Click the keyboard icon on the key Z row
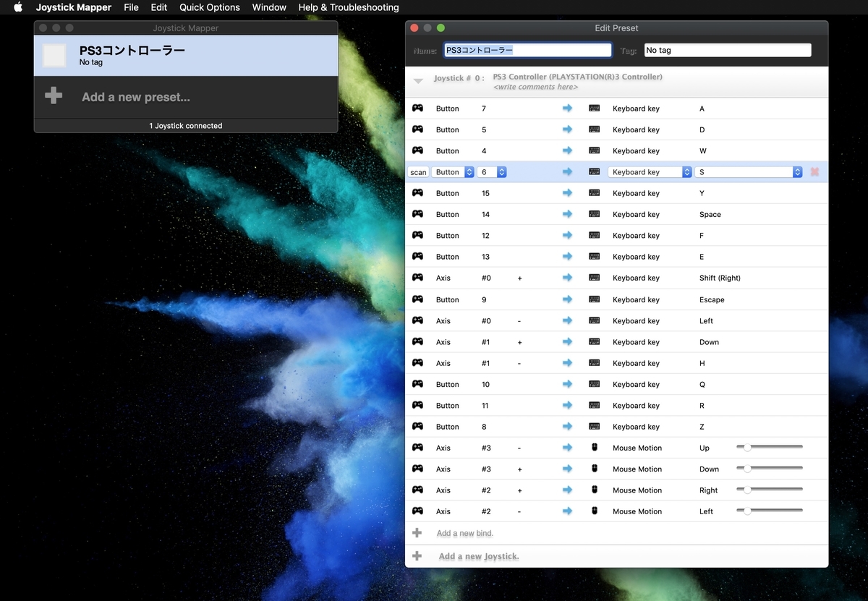Screen dimensions: 868x601 point(595,427)
